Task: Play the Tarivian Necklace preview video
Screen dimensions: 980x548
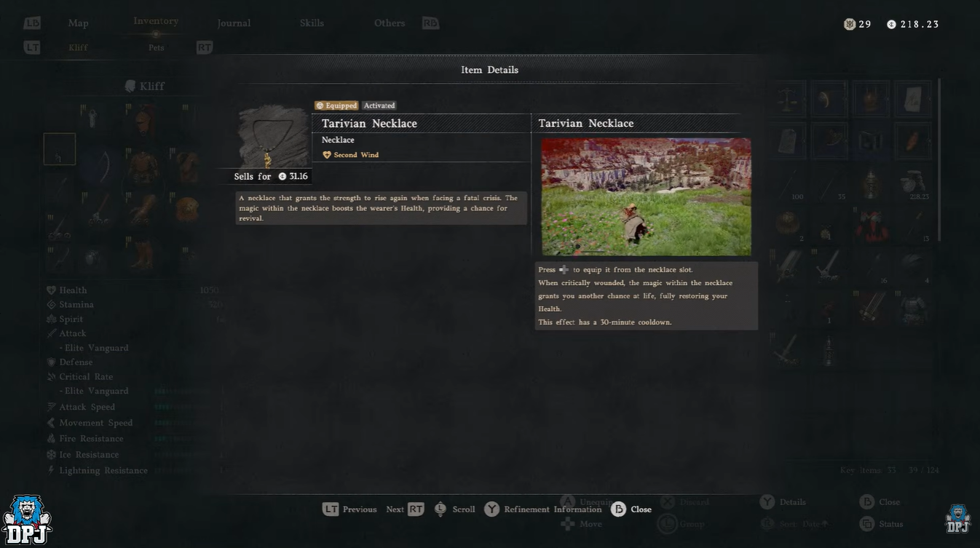Action: pos(646,196)
